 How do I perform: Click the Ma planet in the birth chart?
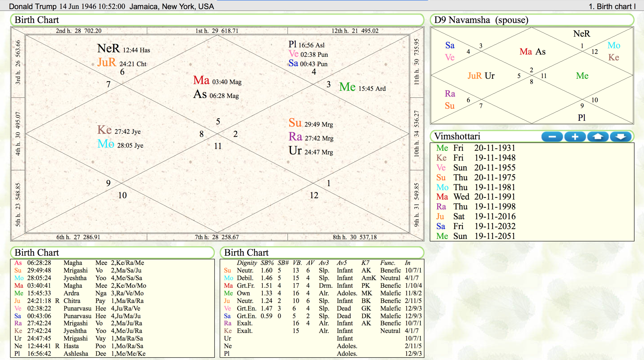pyautogui.click(x=201, y=80)
